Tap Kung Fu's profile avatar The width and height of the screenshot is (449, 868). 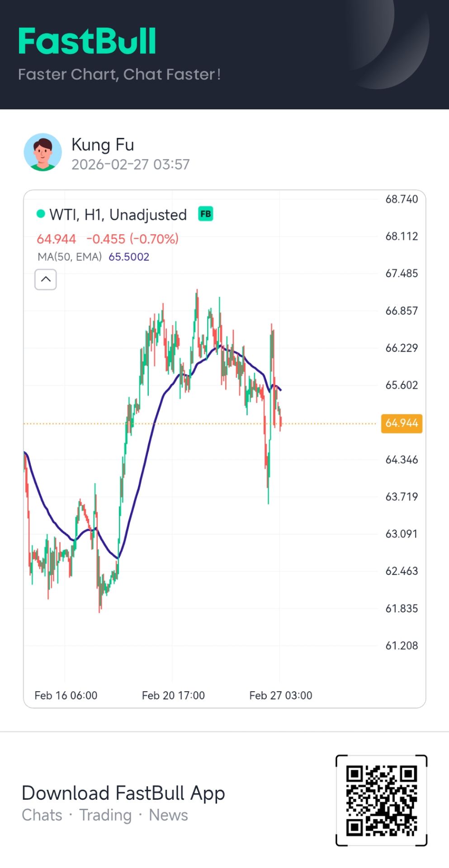click(x=43, y=152)
